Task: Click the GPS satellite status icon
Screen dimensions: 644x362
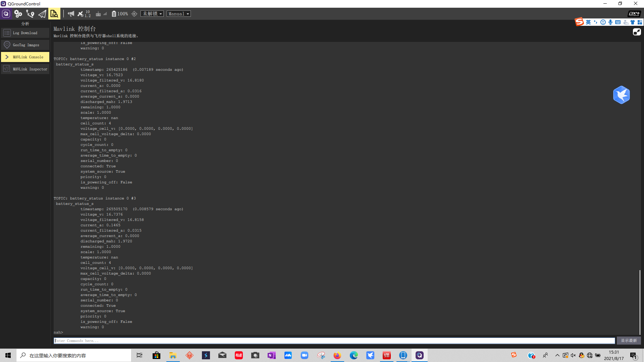Action: pos(81,14)
